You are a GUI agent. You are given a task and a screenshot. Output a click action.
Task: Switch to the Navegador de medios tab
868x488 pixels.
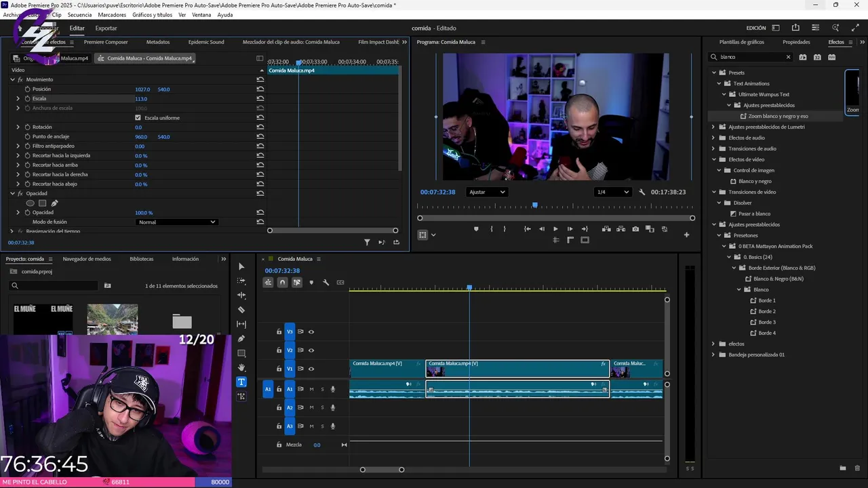[x=87, y=259]
